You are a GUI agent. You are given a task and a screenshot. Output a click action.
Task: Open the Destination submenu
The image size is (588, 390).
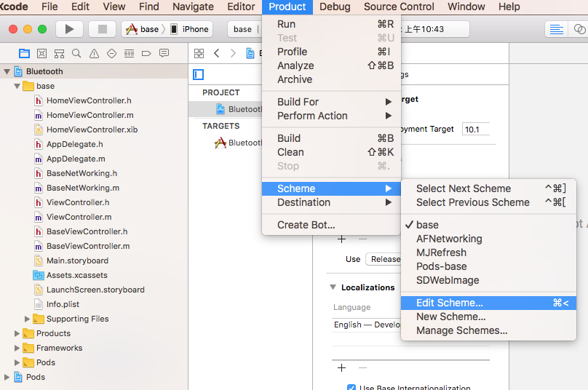pos(332,202)
